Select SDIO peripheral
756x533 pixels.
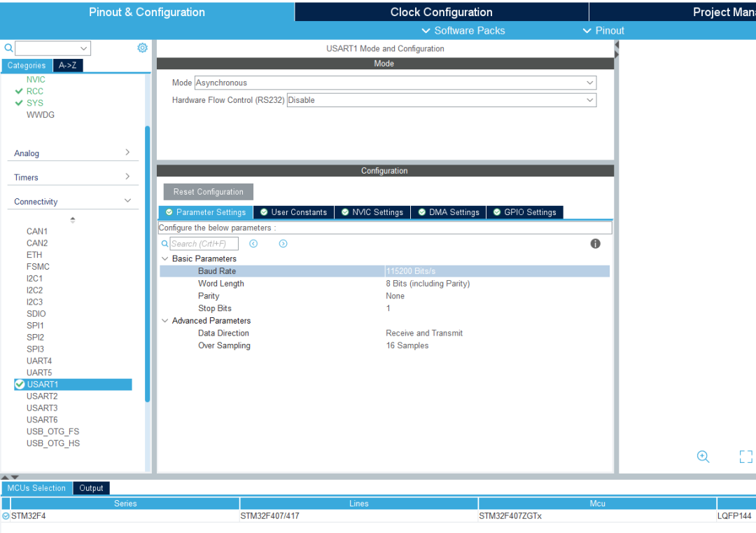(36, 314)
